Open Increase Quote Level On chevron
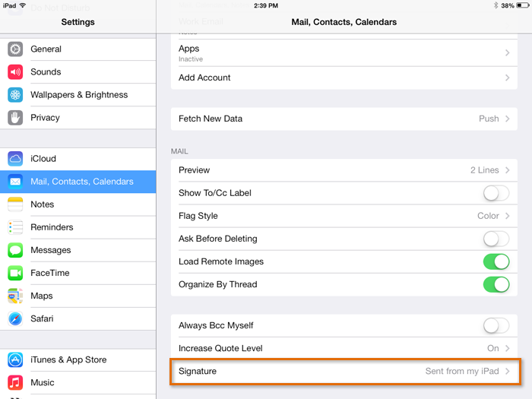This screenshot has height=399, width=532. 507,348
